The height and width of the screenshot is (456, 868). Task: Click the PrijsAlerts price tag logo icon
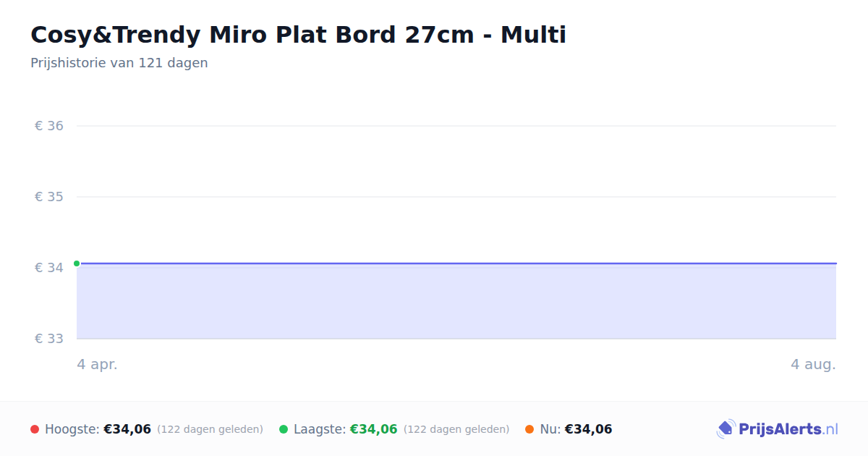coord(726,429)
